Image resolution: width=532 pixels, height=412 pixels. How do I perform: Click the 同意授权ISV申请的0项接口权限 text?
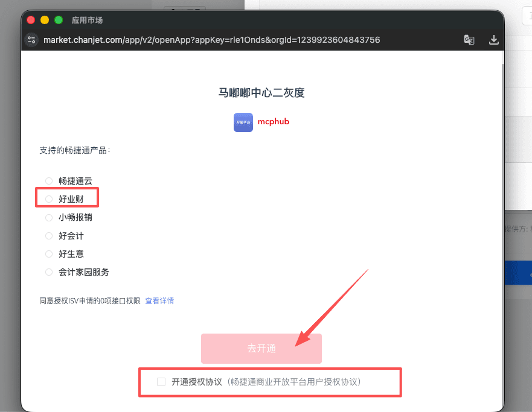[90, 301]
